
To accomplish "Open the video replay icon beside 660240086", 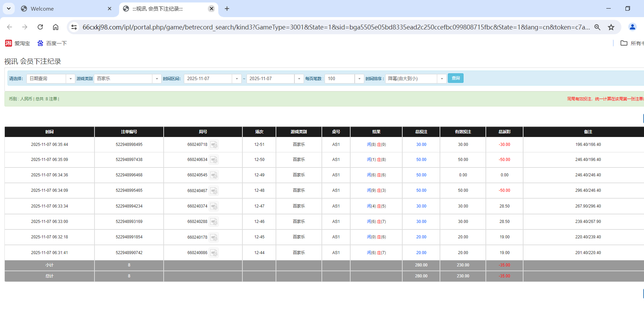I will coord(214,253).
